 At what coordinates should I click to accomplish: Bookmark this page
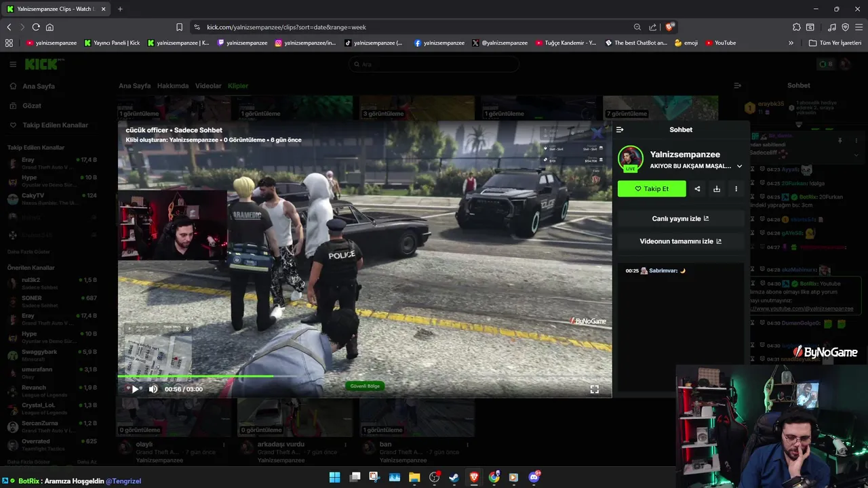click(179, 27)
